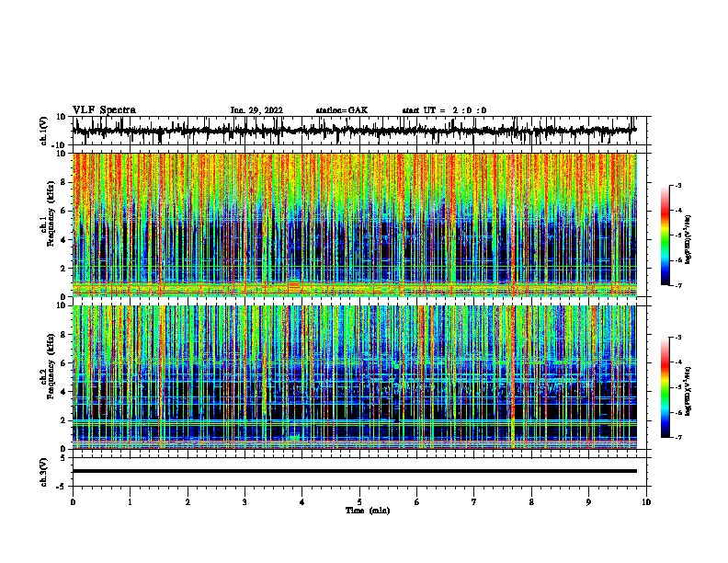Click the "-3" label on ch.2 color bar
Image resolution: width=728 pixels, height=563 pixels.
[677, 338]
